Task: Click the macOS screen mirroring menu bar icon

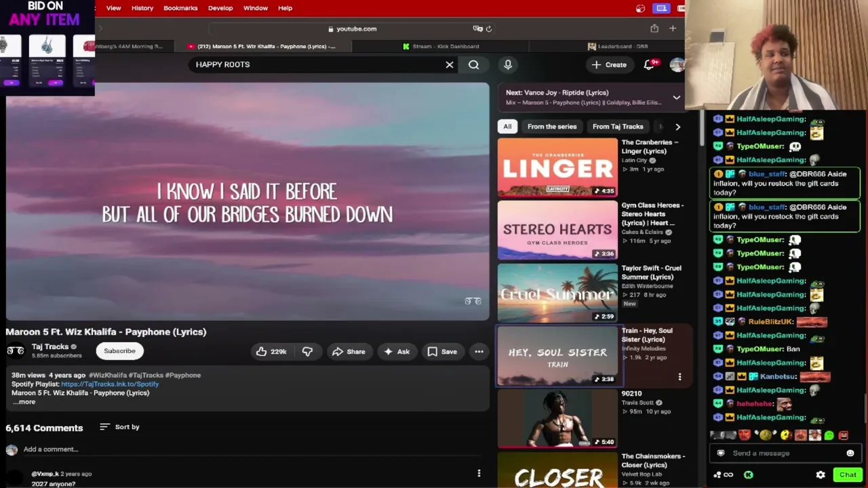Action: pyautogui.click(x=661, y=8)
